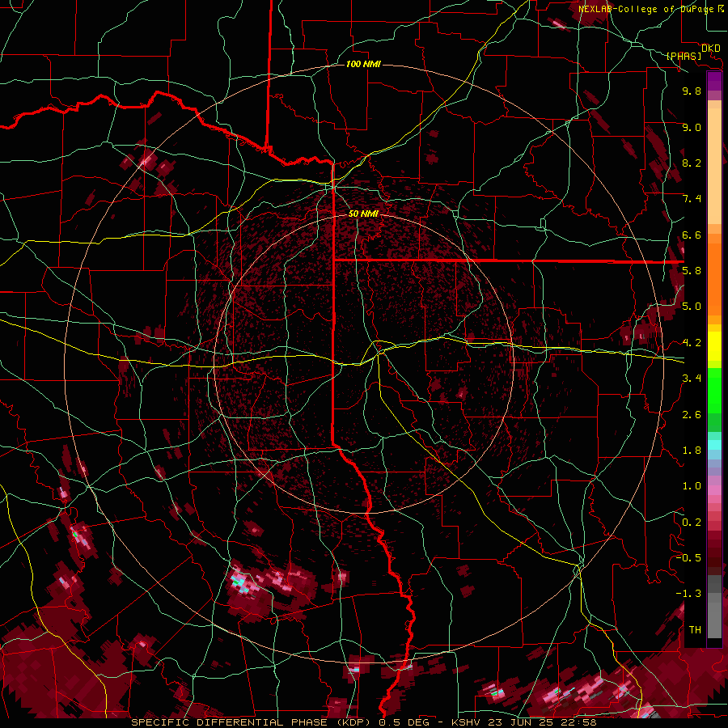Viewport: 728px width, 728px height.
Task: Click the 1.0 scale value
Action: point(692,486)
